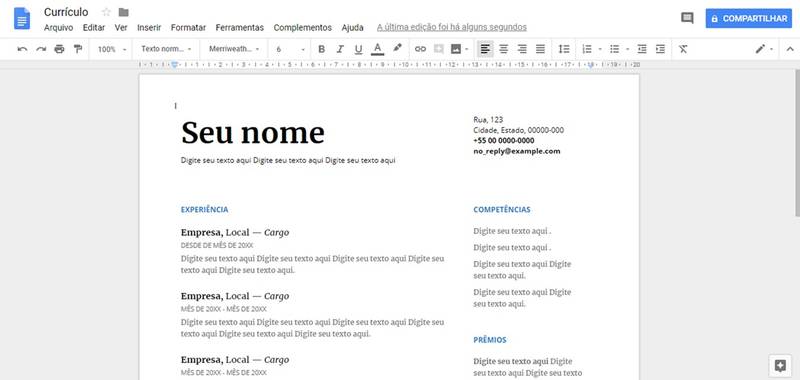Expand bulleted list style arrow

click(627, 49)
